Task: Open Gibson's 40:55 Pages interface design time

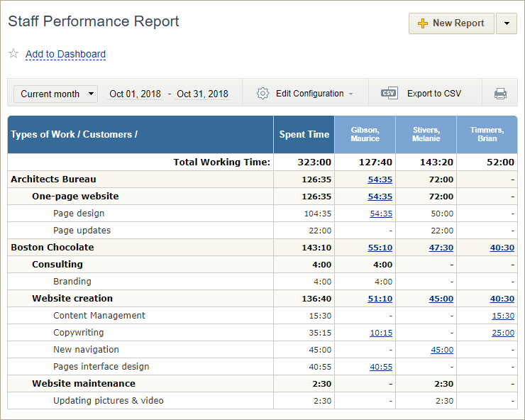Action: click(x=380, y=367)
